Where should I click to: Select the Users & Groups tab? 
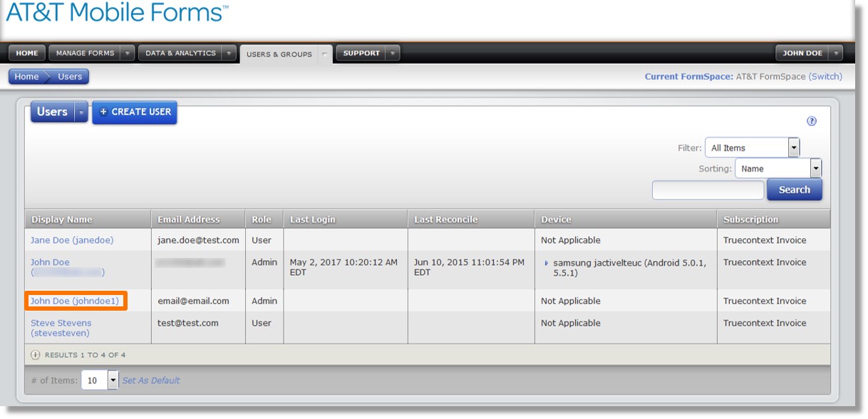[x=279, y=54]
